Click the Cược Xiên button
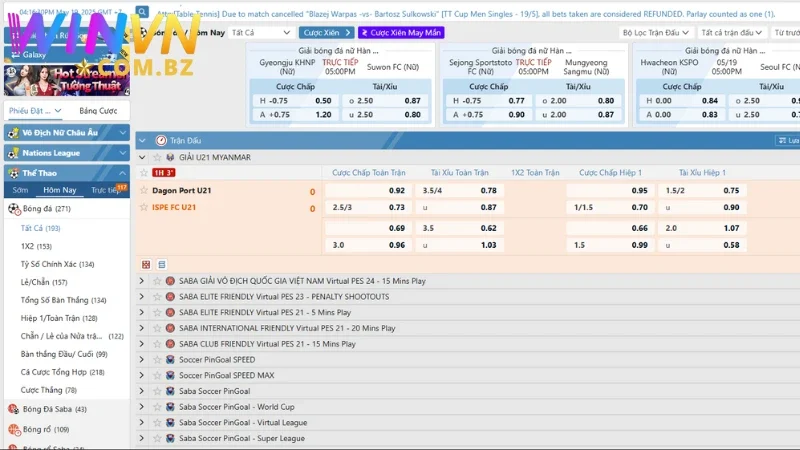This screenshot has width=800, height=450. click(x=327, y=32)
